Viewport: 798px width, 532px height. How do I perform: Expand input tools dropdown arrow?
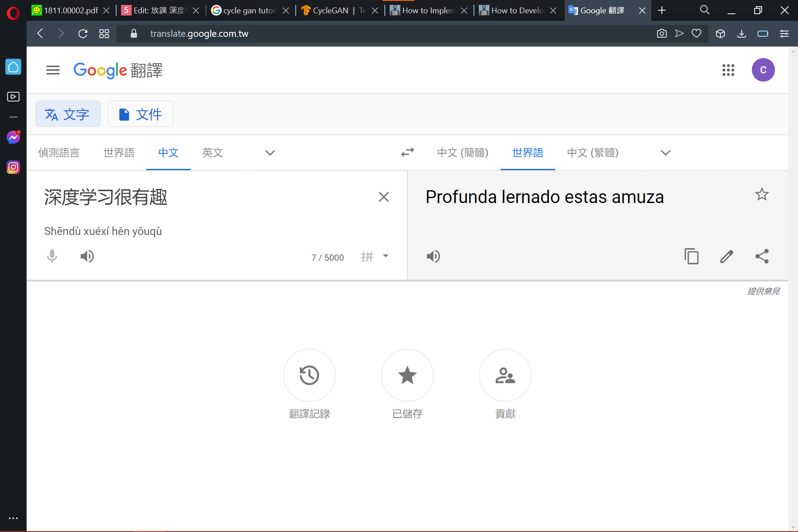pyautogui.click(x=386, y=256)
